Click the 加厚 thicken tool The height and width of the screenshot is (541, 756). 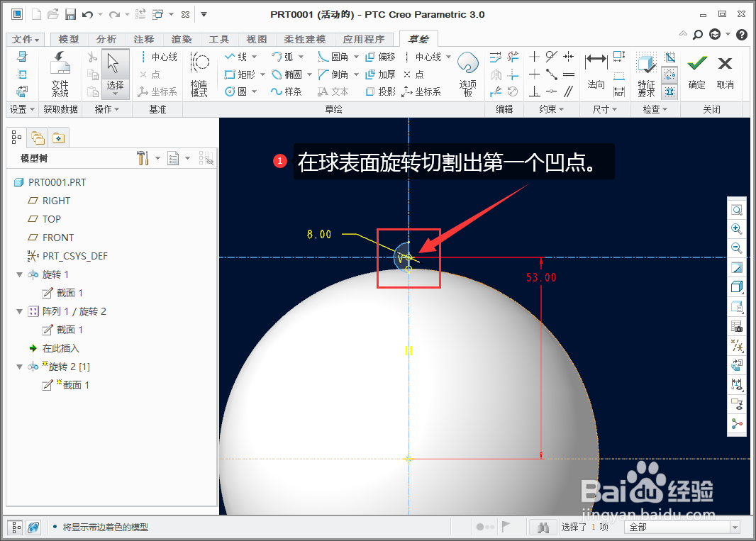tap(380, 74)
